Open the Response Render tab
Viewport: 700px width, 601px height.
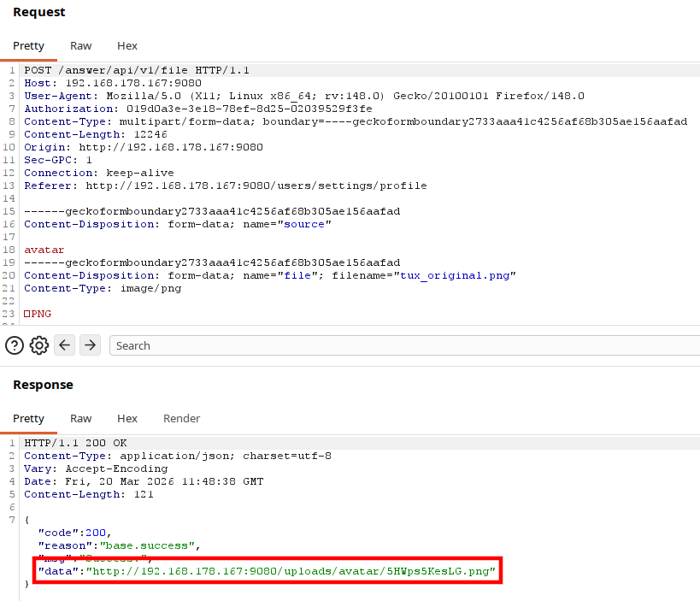pyautogui.click(x=182, y=419)
